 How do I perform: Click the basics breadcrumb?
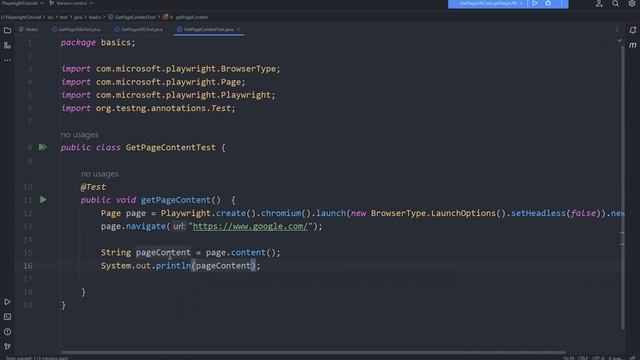tap(95, 17)
